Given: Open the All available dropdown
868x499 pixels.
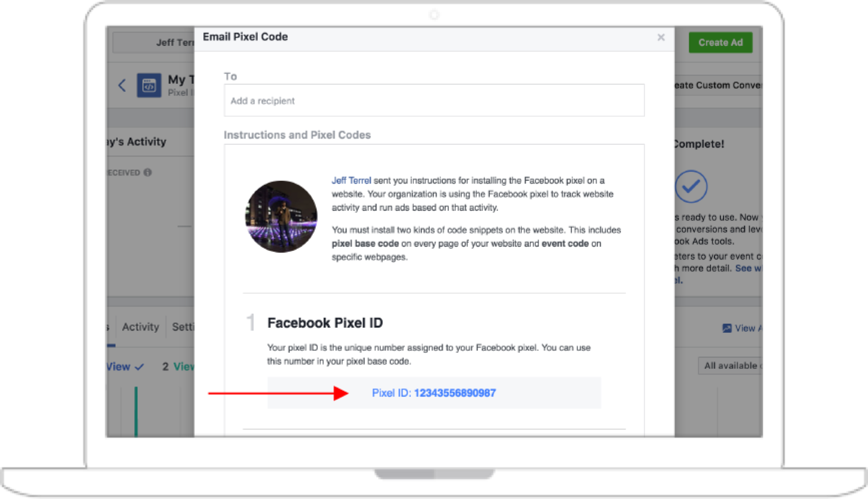Looking at the screenshot, I should (729, 366).
